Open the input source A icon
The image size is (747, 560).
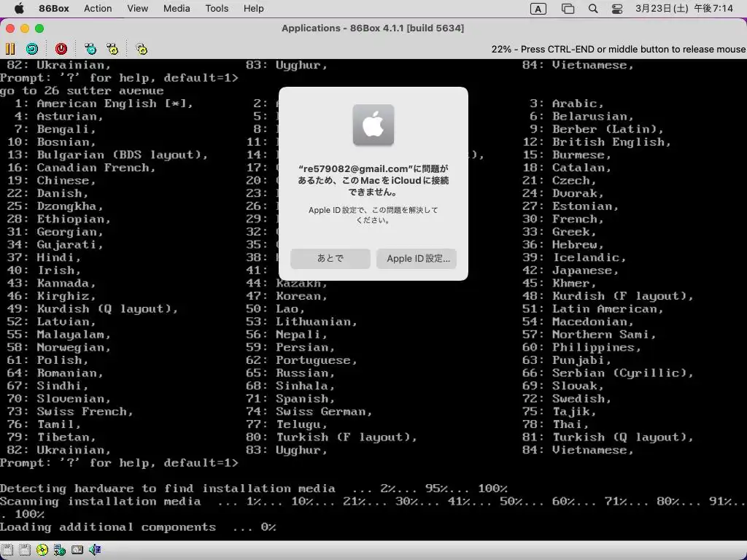pos(538,9)
